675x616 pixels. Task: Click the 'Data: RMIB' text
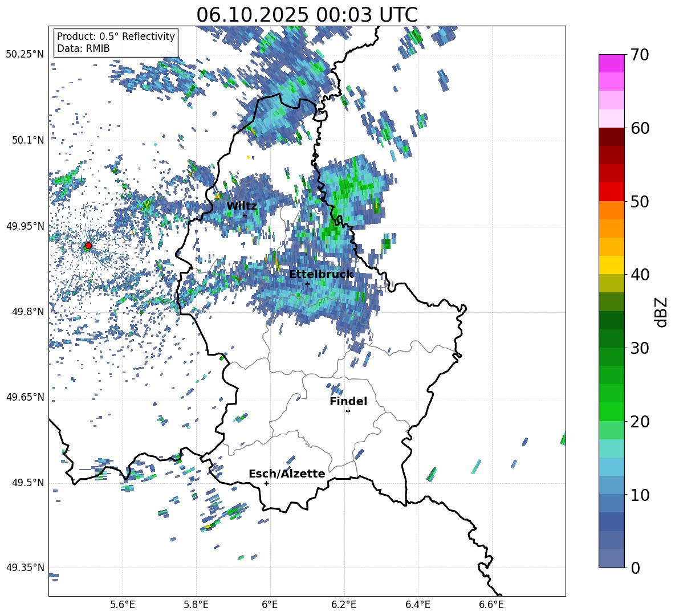click(83, 48)
